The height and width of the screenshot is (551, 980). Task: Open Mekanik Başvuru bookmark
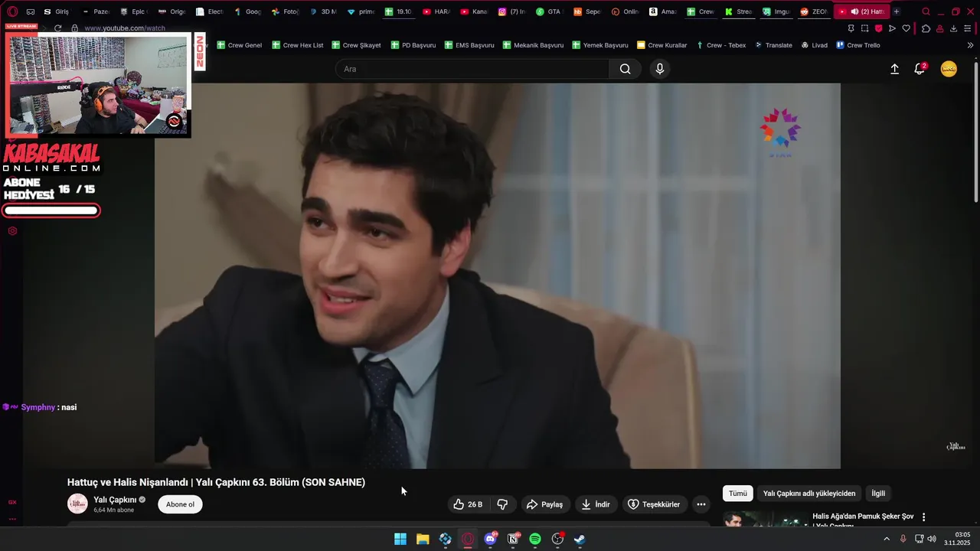coord(533,45)
